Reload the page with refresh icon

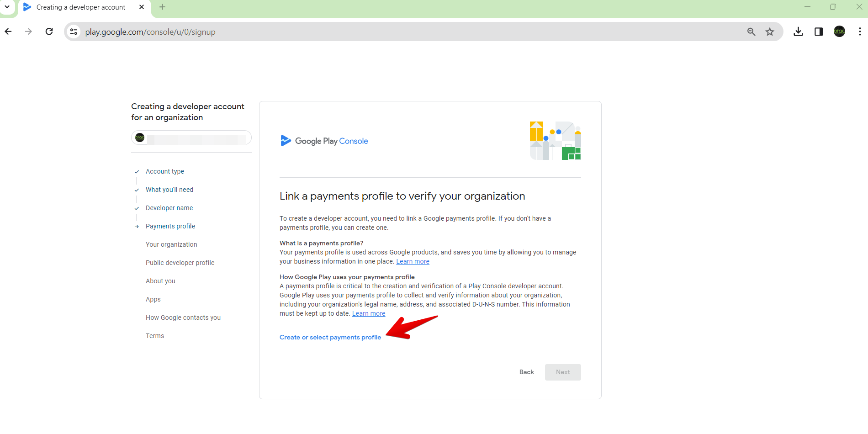tap(49, 32)
